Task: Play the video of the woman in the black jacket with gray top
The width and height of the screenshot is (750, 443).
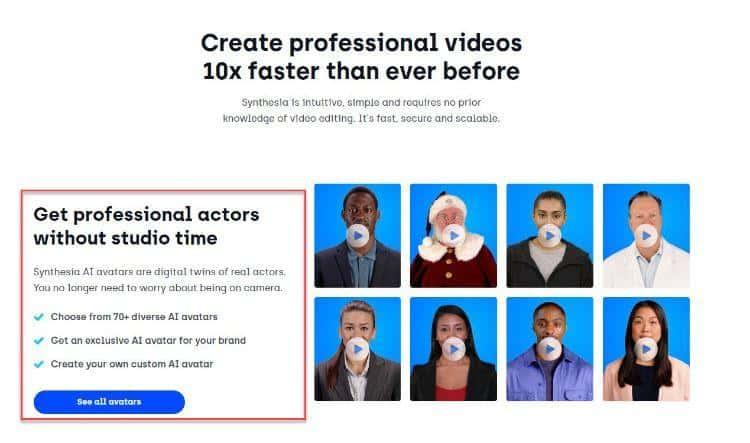Action: [x=550, y=236]
